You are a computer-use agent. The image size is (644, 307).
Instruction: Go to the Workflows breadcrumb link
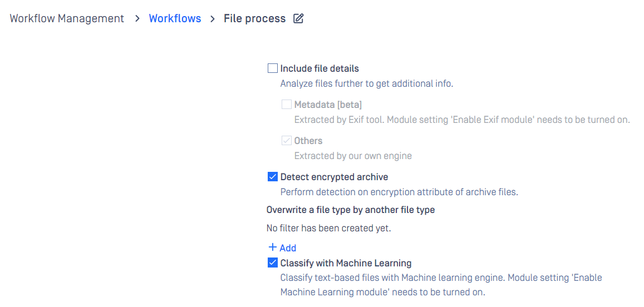(175, 18)
